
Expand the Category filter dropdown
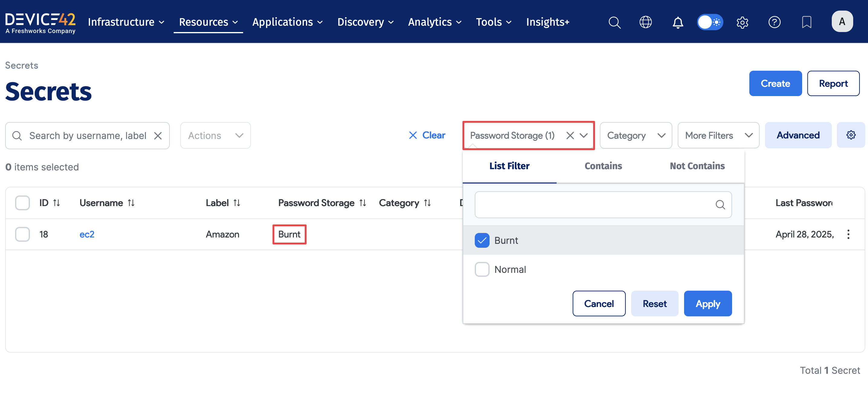click(x=635, y=135)
